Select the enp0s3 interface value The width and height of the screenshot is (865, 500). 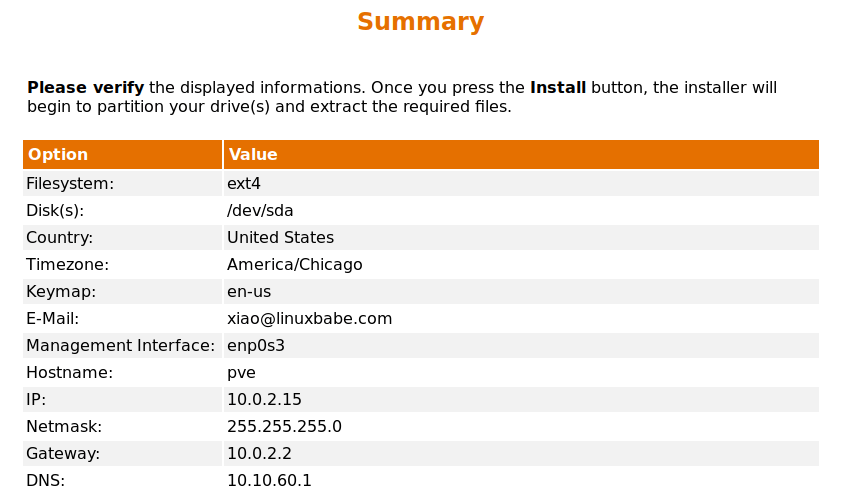click(257, 346)
